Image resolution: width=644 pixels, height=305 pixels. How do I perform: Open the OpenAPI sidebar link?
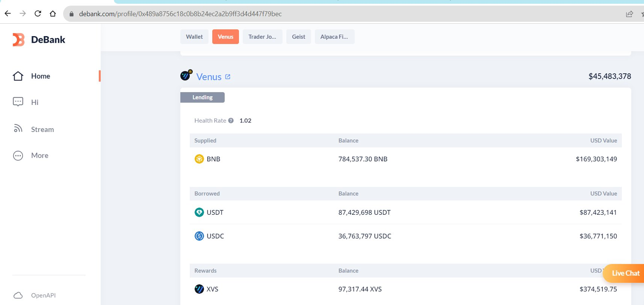pyautogui.click(x=43, y=296)
